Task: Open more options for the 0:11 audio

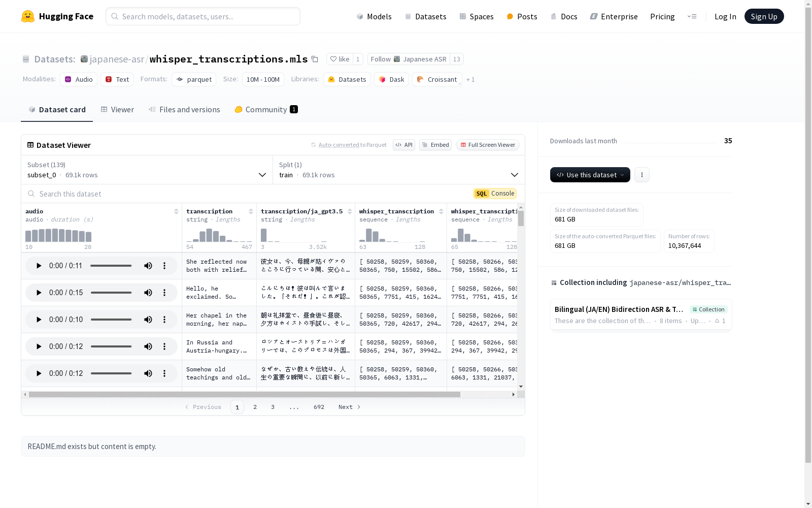Action: [164, 266]
